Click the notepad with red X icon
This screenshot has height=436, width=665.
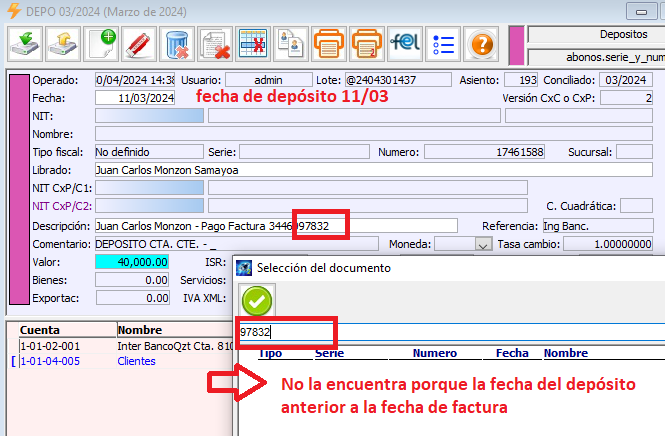[x=215, y=45]
